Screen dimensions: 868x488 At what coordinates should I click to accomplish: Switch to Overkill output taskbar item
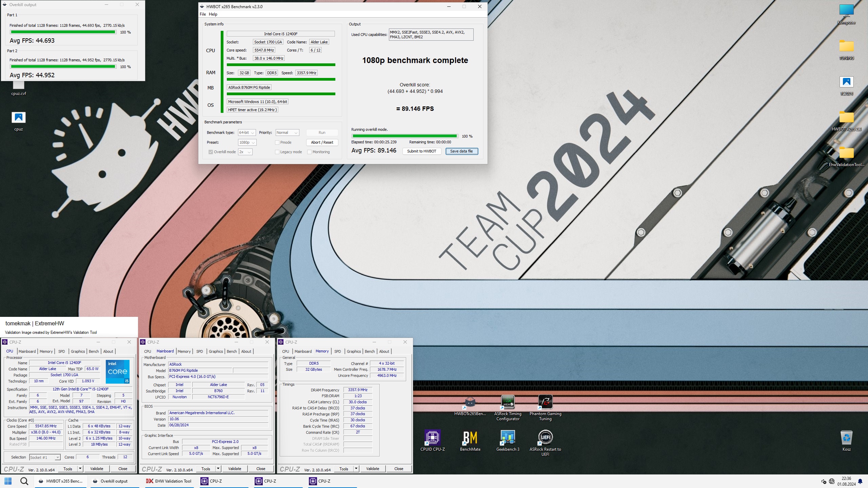[x=115, y=481]
